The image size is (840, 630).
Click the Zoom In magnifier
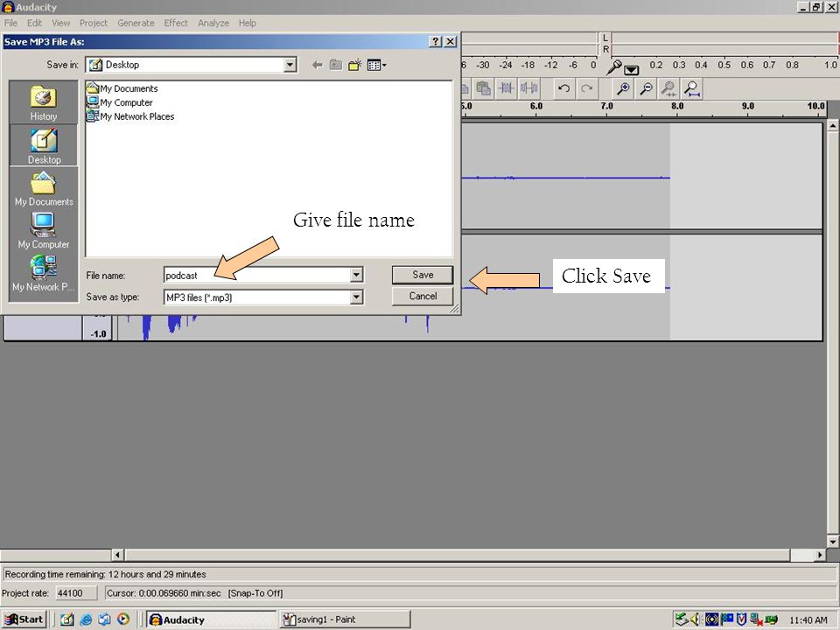[x=623, y=88]
